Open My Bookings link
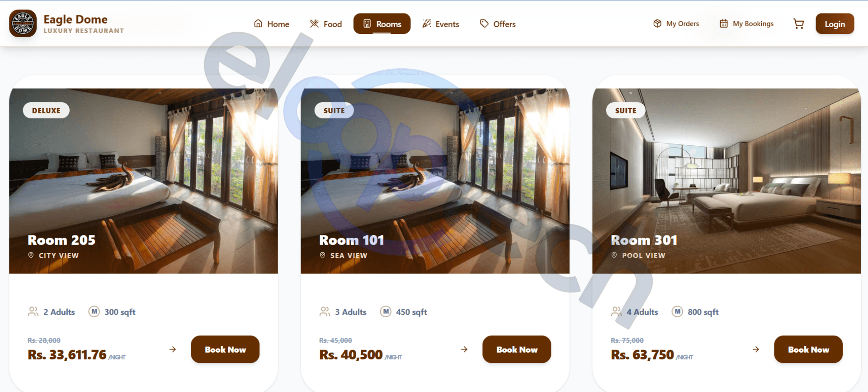This screenshot has height=392, width=868. click(x=746, y=24)
